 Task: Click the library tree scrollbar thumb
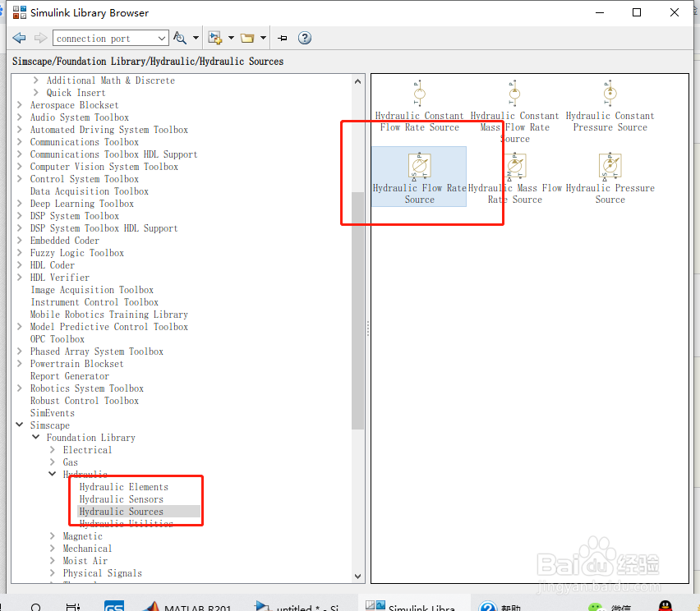[357, 310]
